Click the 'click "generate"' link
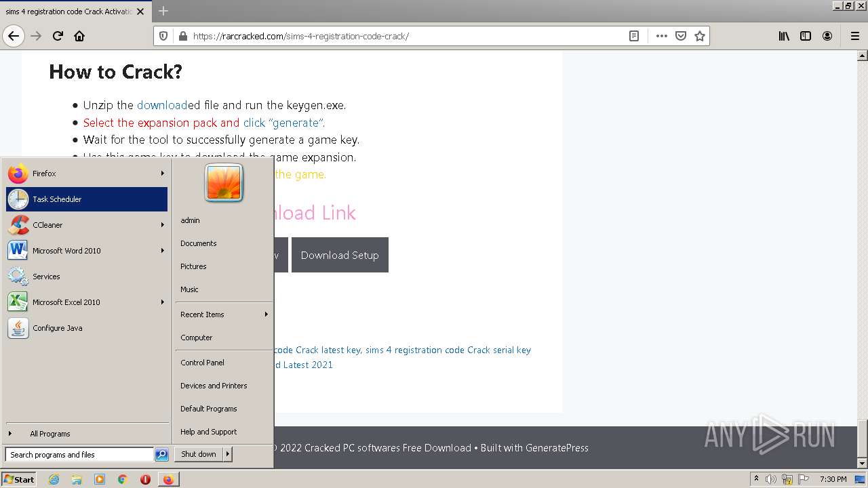This screenshot has height=488, width=868. coord(284,123)
